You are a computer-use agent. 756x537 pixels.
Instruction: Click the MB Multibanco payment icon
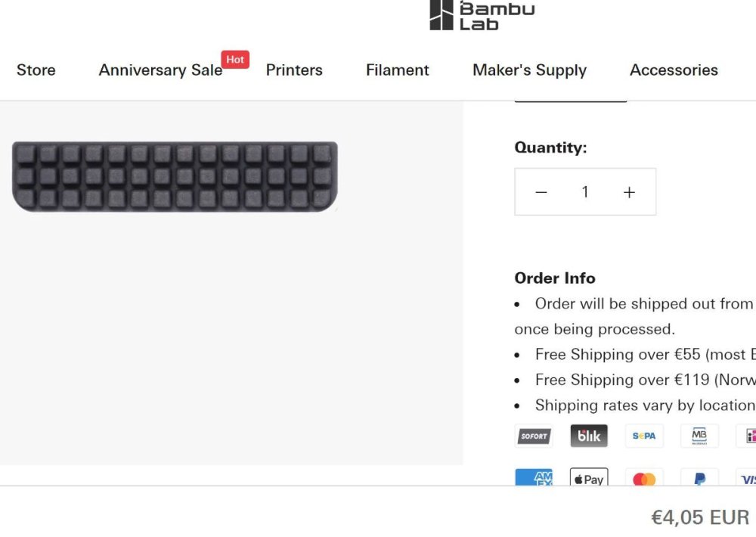[x=699, y=436]
